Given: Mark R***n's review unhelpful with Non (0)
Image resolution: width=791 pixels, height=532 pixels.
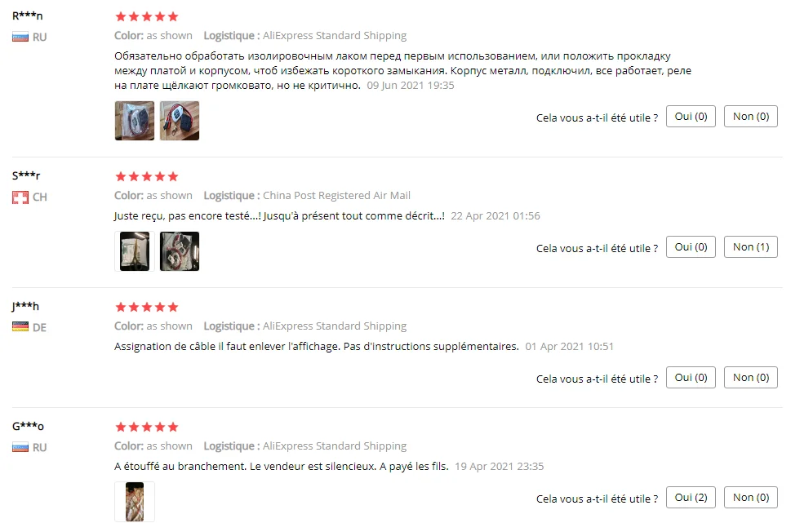Looking at the screenshot, I should point(751,117).
